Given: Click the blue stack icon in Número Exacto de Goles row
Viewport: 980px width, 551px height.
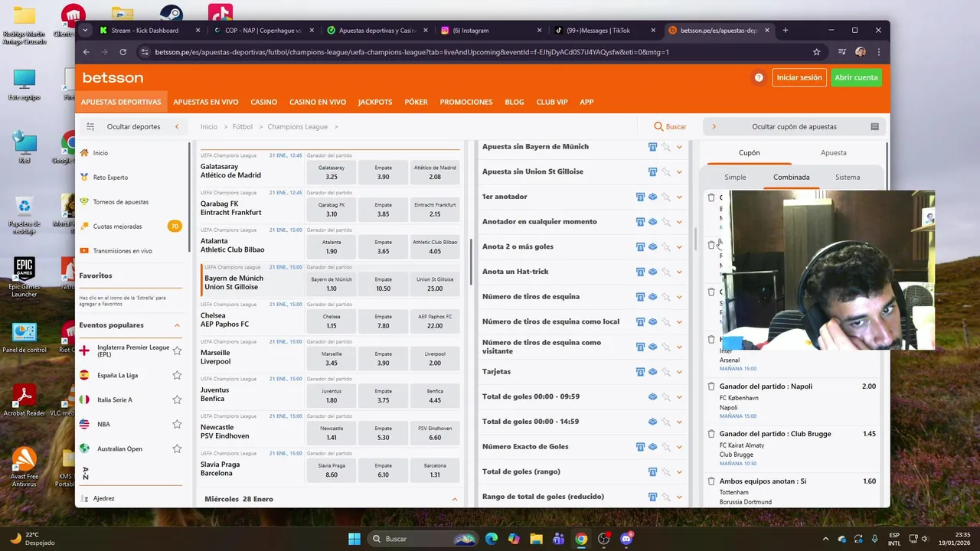Looking at the screenshot, I should click(x=652, y=447).
